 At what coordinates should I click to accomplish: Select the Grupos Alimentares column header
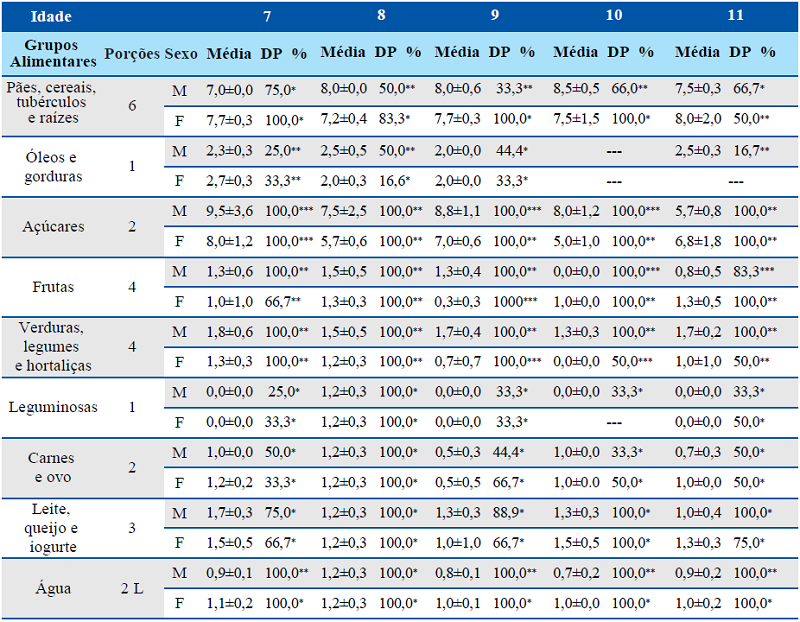point(51,51)
